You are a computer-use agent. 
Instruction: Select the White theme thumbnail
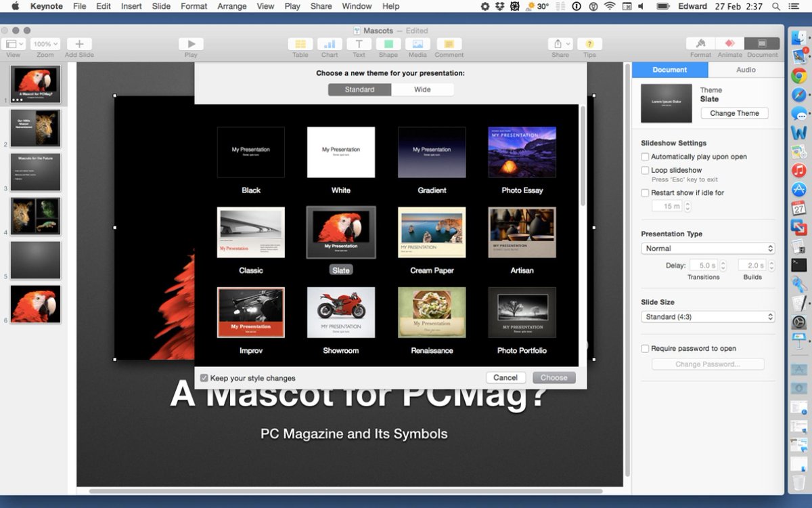[341, 152]
